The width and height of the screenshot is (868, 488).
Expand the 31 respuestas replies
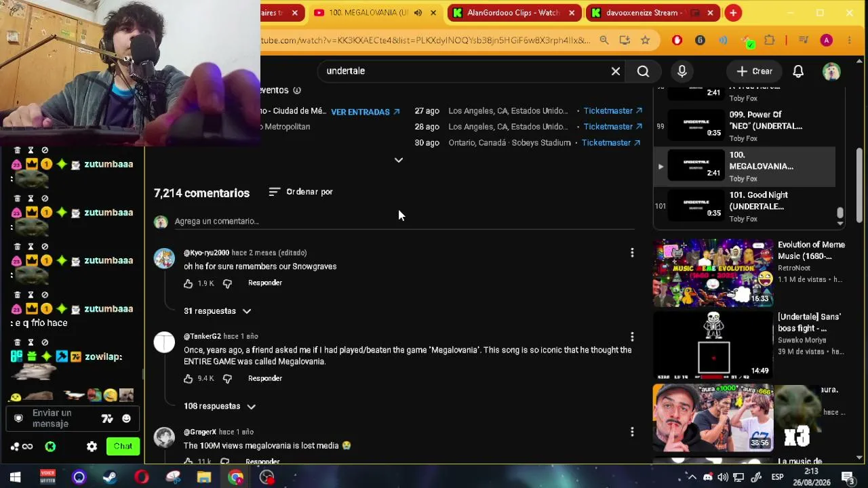[218, 311]
